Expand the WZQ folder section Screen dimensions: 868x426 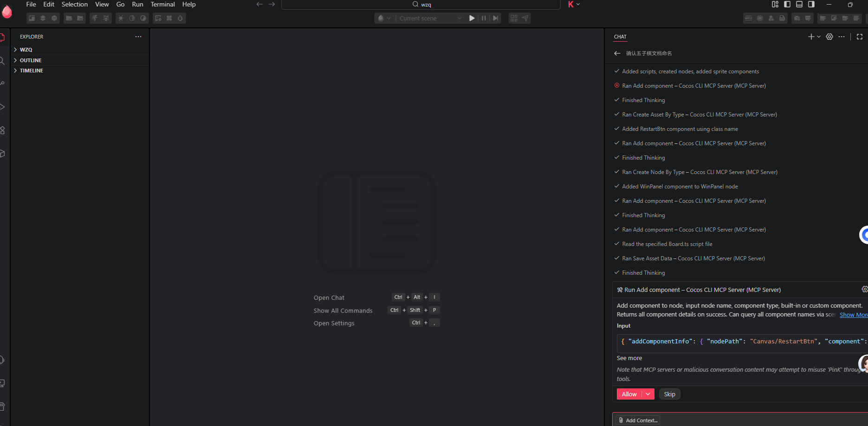[x=80, y=50]
